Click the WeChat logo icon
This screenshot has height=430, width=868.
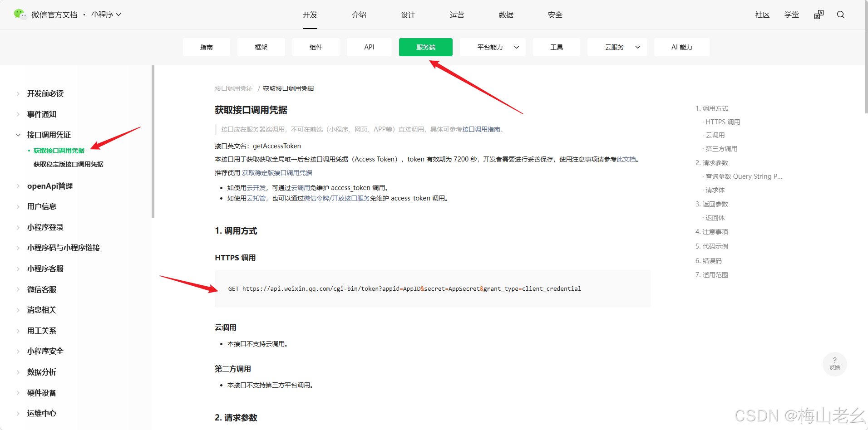(x=20, y=15)
